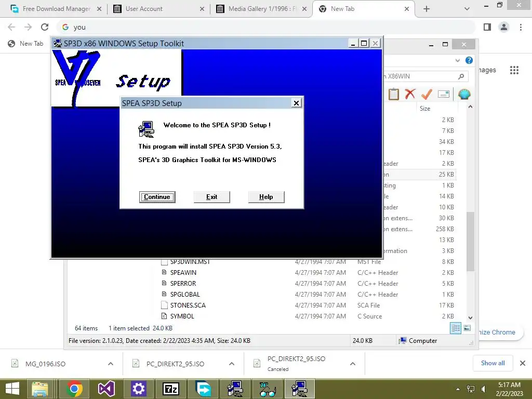
Task: Select the SPEAWIN header file
Action: coord(308,272)
